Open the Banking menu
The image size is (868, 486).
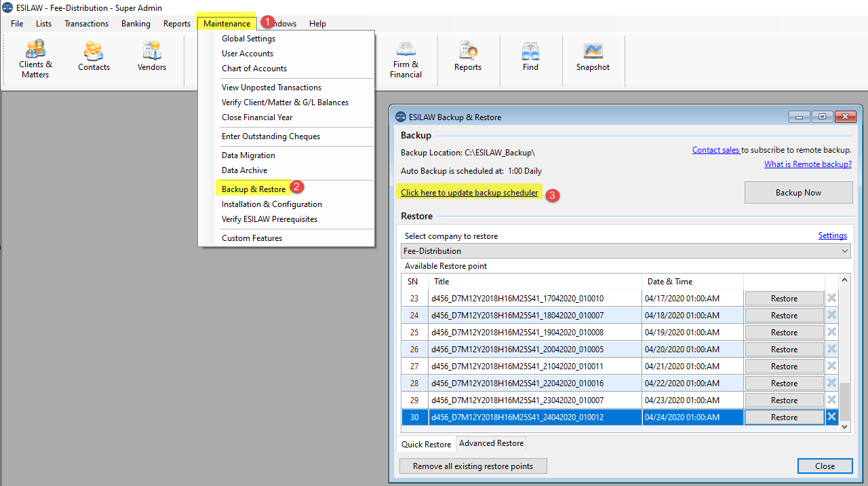pyautogui.click(x=136, y=23)
